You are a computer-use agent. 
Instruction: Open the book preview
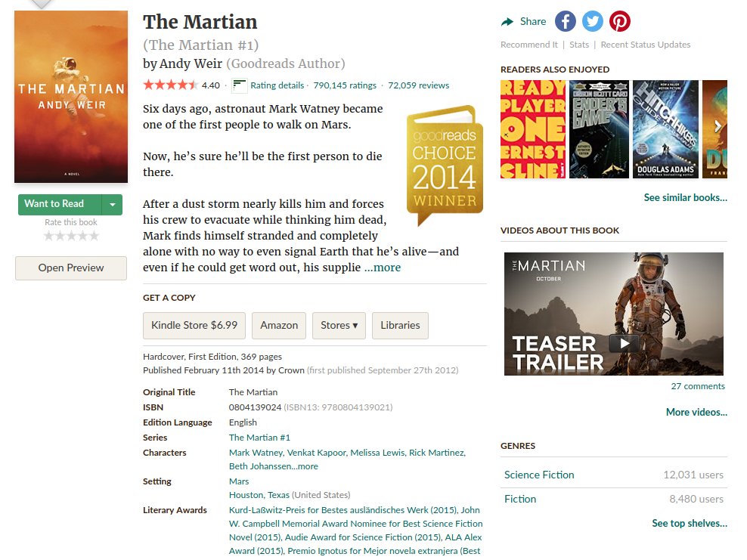click(x=71, y=268)
